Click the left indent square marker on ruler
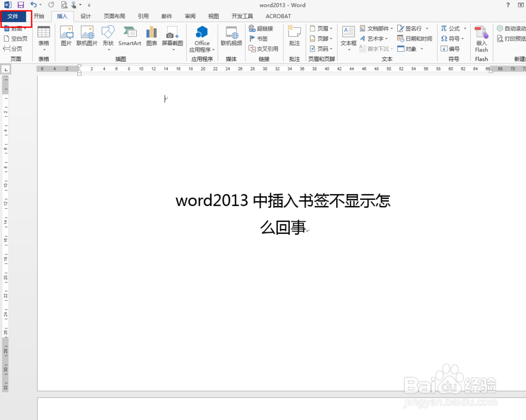This screenshot has width=526, height=420. tap(79, 74)
